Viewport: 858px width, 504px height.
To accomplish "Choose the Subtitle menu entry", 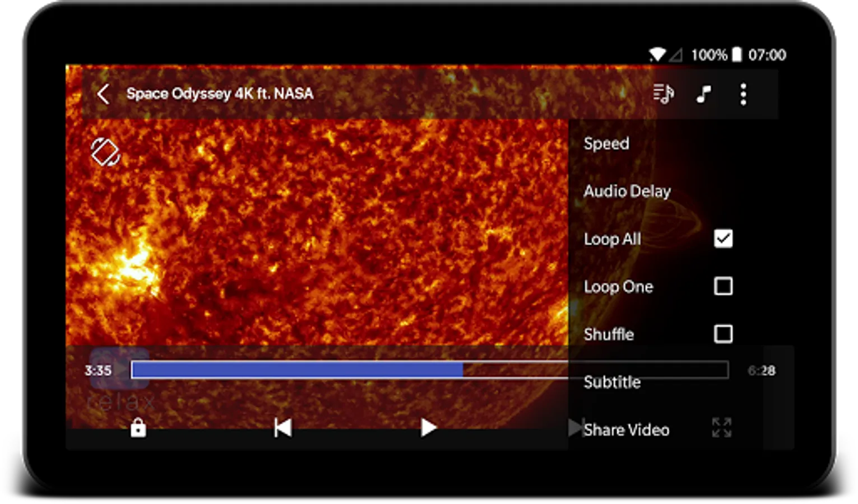I will [x=612, y=382].
